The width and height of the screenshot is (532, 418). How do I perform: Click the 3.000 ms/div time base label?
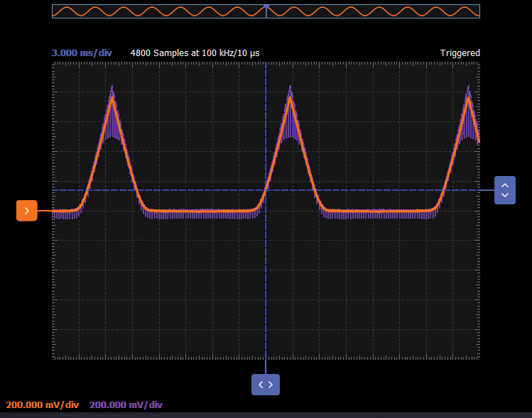click(82, 53)
